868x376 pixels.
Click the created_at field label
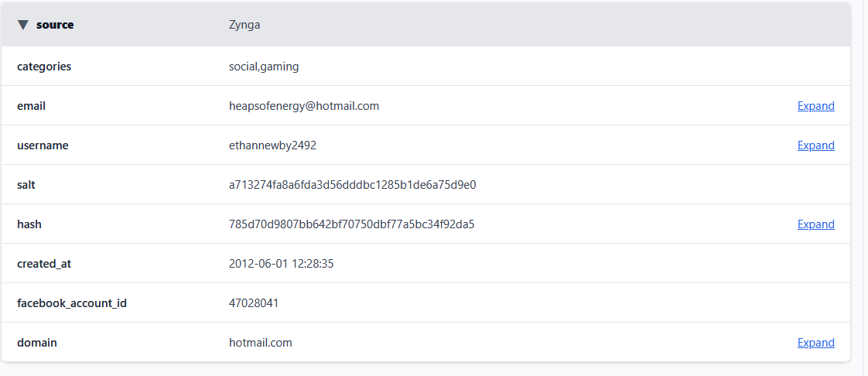pyautogui.click(x=44, y=264)
